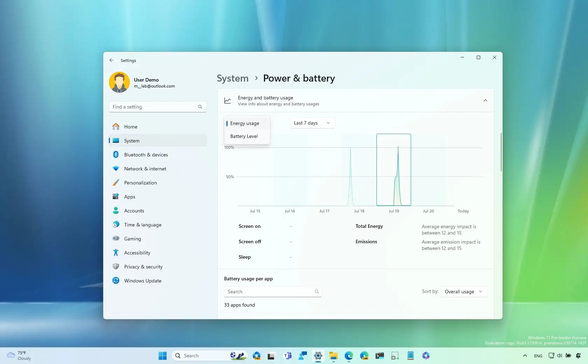Open the Sort by Overall usage dropdown

coord(463,292)
